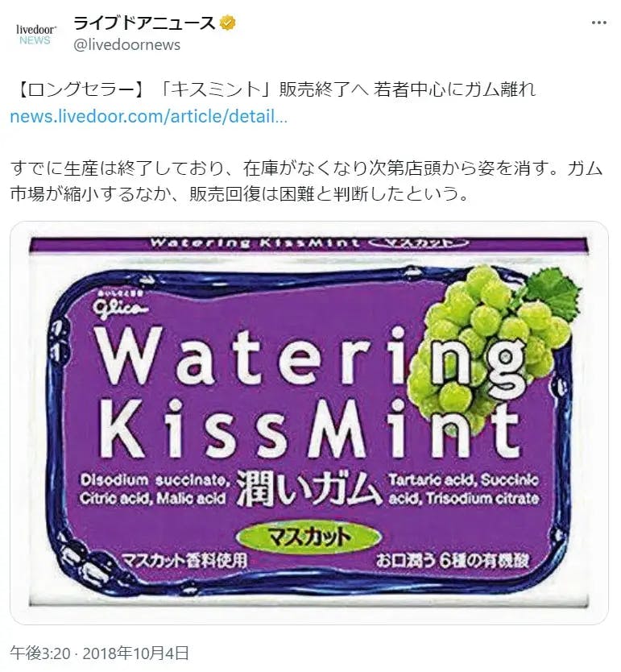
Task: Click the livedoor NEWS profile avatar
Action: pos(35,35)
